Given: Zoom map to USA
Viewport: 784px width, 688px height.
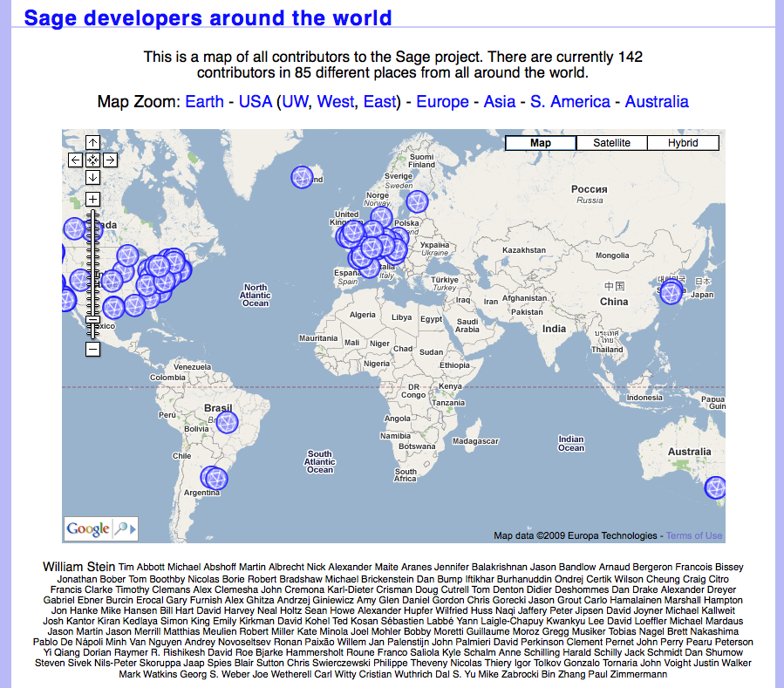Looking at the screenshot, I should click(256, 101).
